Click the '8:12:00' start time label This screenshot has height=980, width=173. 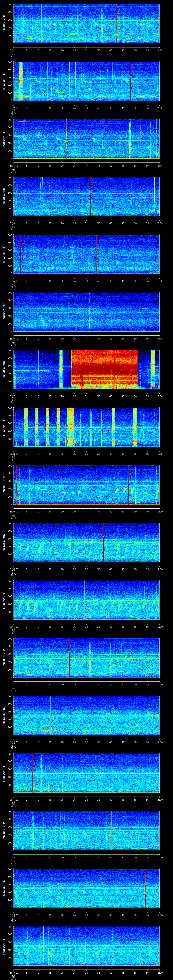tap(14, 684)
